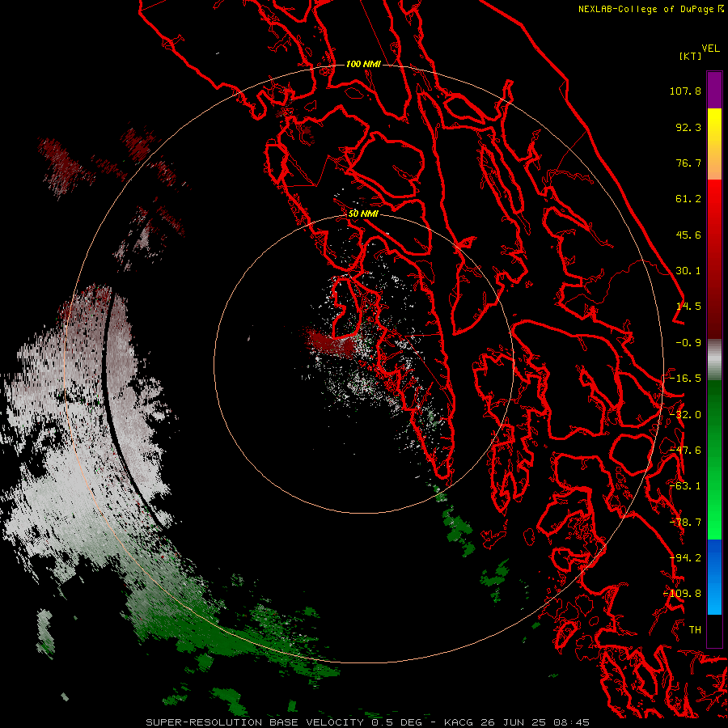Screen dimensions: 728x728
Task: Click the green segment of velocity color bar
Action: click(x=714, y=459)
